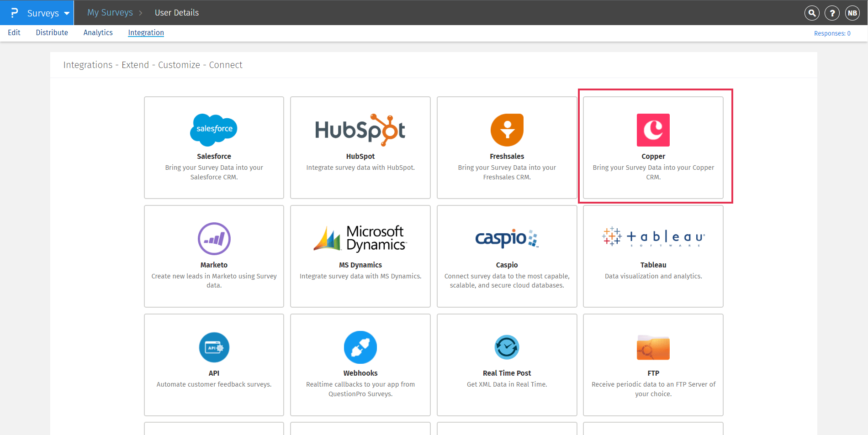This screenshot has width=868, height=435.
Task: Click the FTP folder icon
Action: coord(653,348)
